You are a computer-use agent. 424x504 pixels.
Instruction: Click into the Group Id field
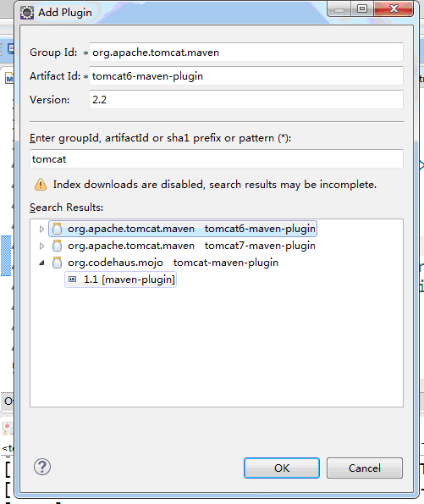(x=246, y=52)
